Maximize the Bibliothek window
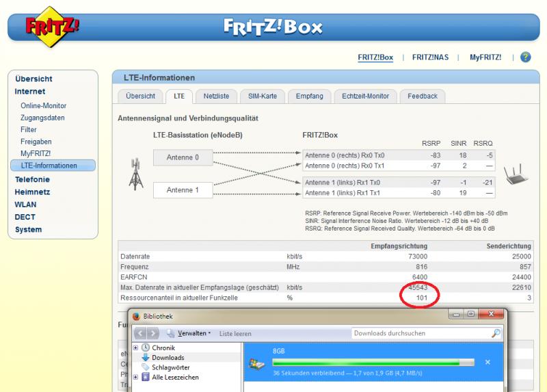The width and height of the screenshot is (547, 392). pos(470,314)
